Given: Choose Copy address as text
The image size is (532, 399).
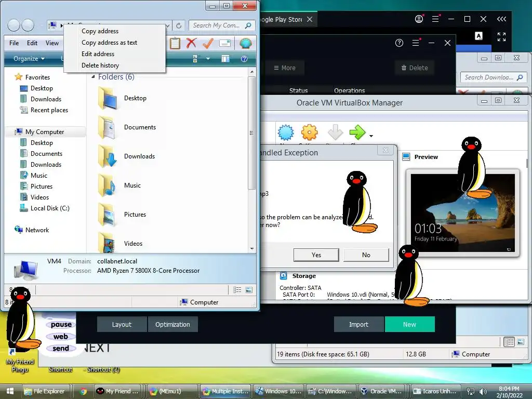Looking at the screenshot, I should pyautogui.click(x=109, y=43).
